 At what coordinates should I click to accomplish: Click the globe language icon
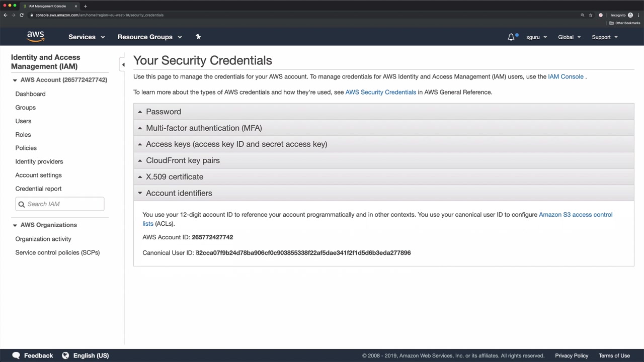65,355
